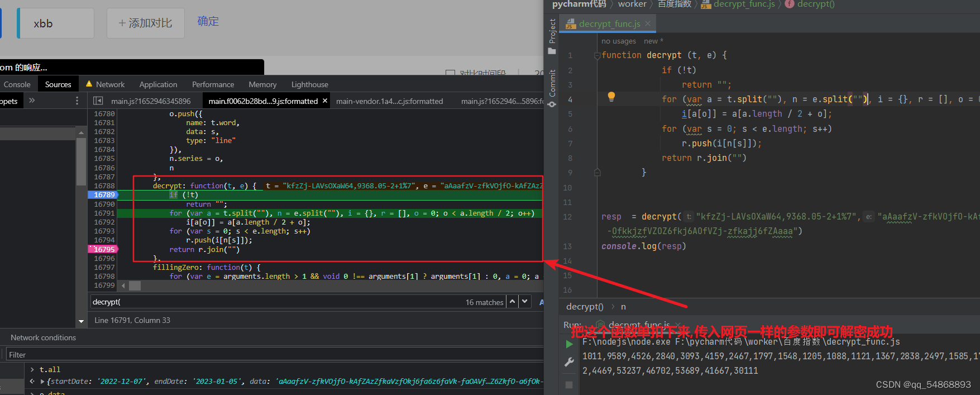Set breakpoint on line 16791
The width and height of the screenshot is (980, 395).
pyautogui.click(x=104, y=213)
